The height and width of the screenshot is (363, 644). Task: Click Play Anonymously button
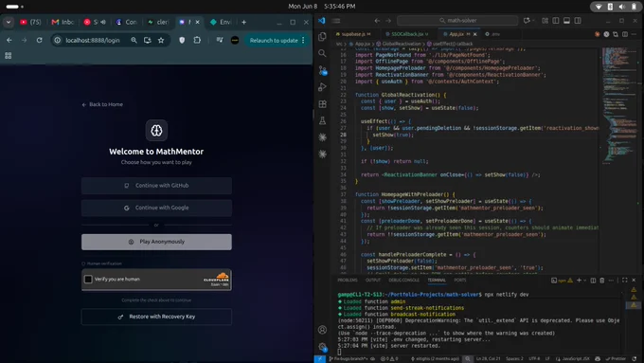tap(156, 242)
